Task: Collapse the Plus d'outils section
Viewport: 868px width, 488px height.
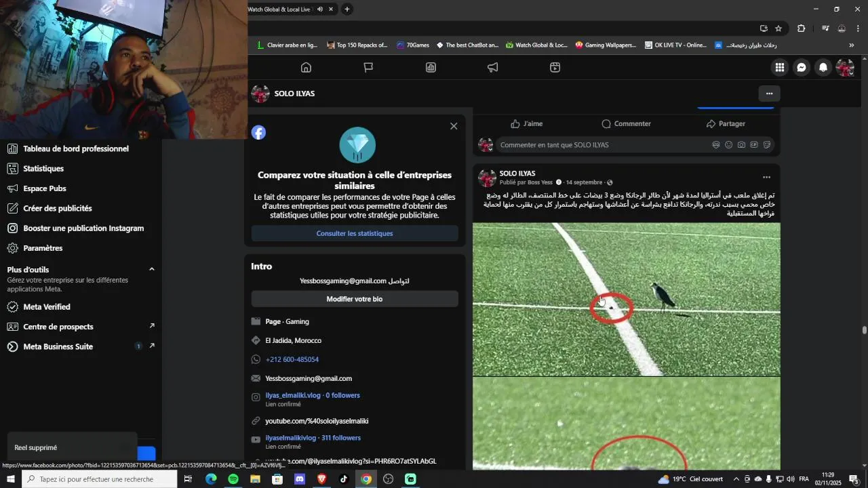Action: [151, 269]
